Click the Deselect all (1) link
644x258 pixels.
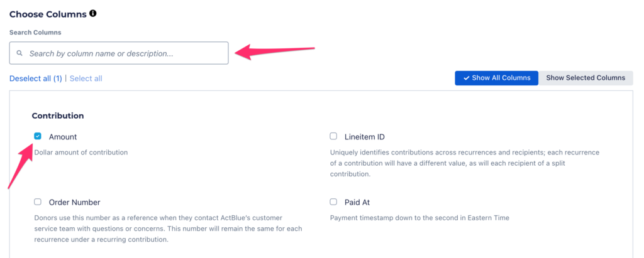(35, 78)
